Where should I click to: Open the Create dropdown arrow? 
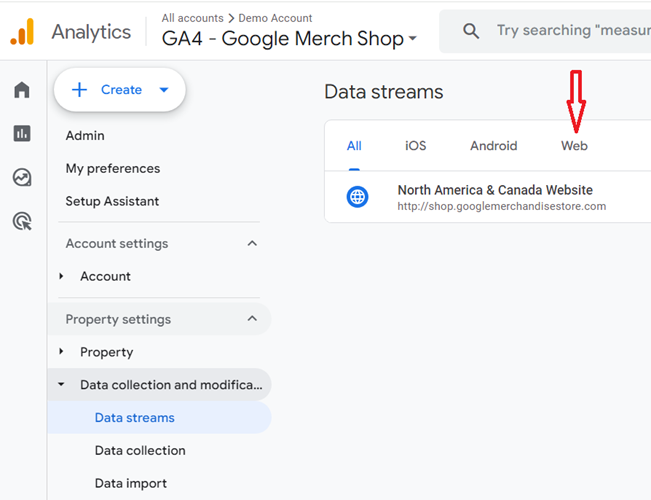click(x=164, y=90)
